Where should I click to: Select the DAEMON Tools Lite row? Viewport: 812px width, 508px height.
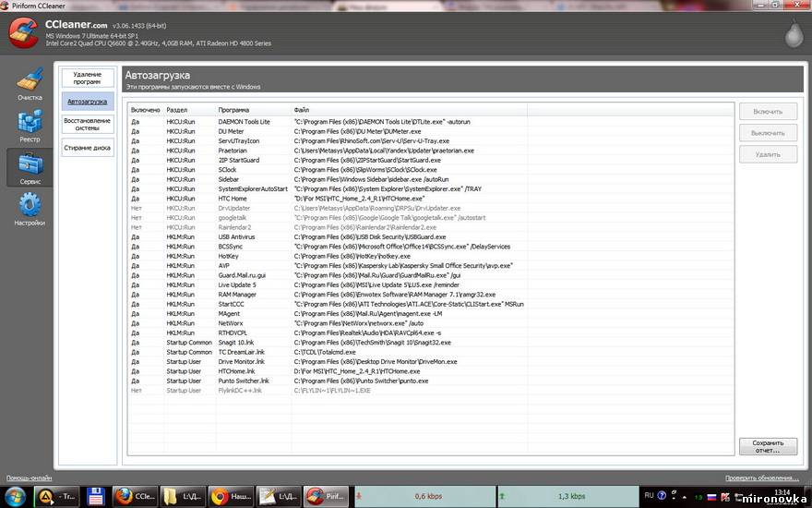coord(430,122)
